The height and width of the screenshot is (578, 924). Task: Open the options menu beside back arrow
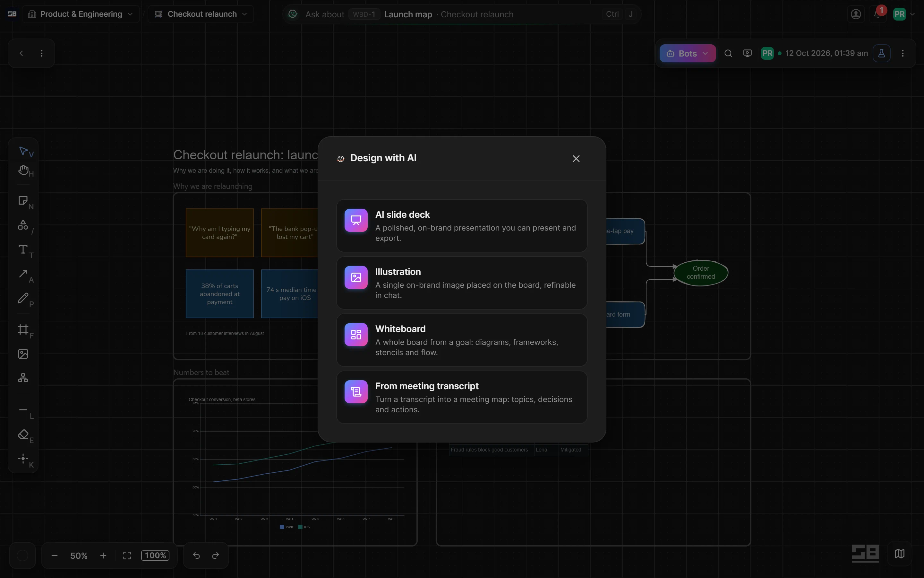pyautogui.click(x=42, y=53)
